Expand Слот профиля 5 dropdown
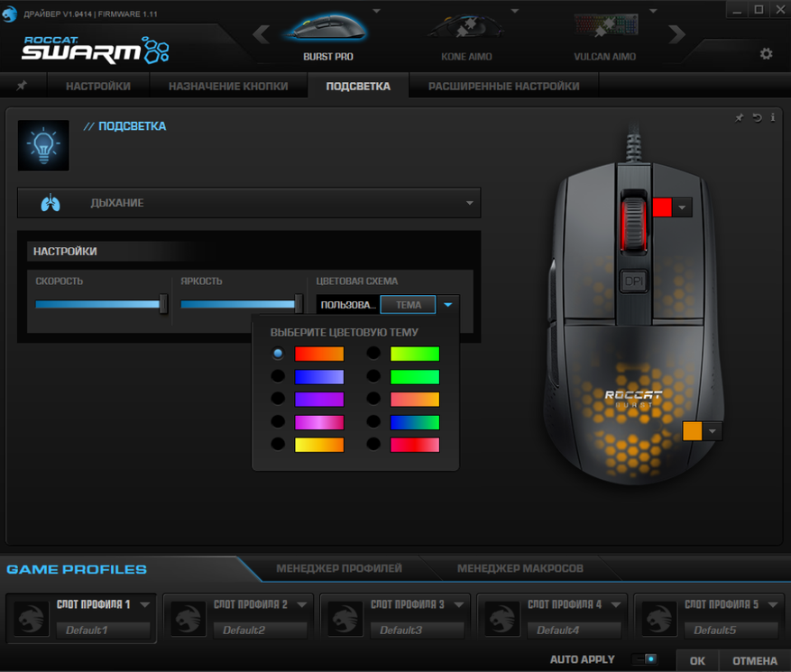This screenshot has height=672, width=791. click(773, 604)
